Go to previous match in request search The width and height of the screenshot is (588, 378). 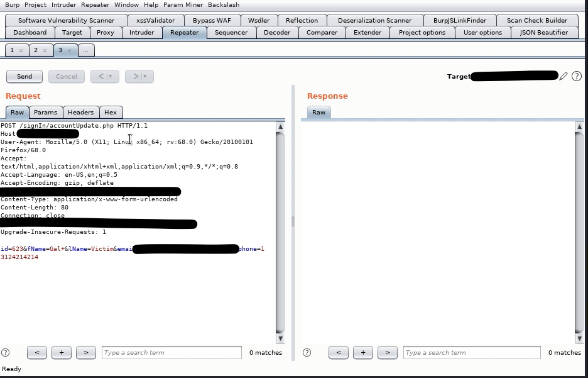[37, 352]
